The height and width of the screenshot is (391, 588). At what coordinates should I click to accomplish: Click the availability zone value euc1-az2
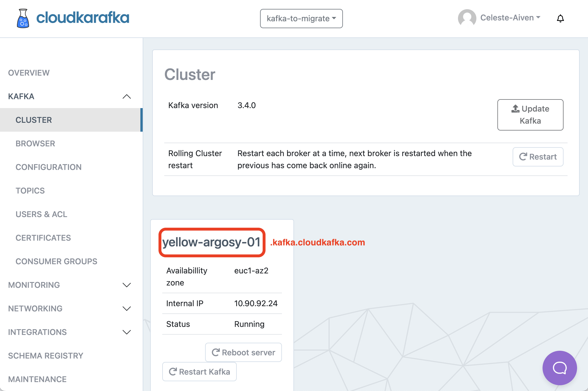tap(251, 271)
